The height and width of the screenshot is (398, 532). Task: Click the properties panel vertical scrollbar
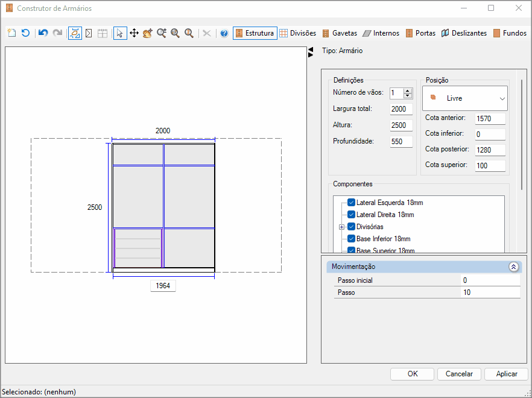[x=522, y=136]
